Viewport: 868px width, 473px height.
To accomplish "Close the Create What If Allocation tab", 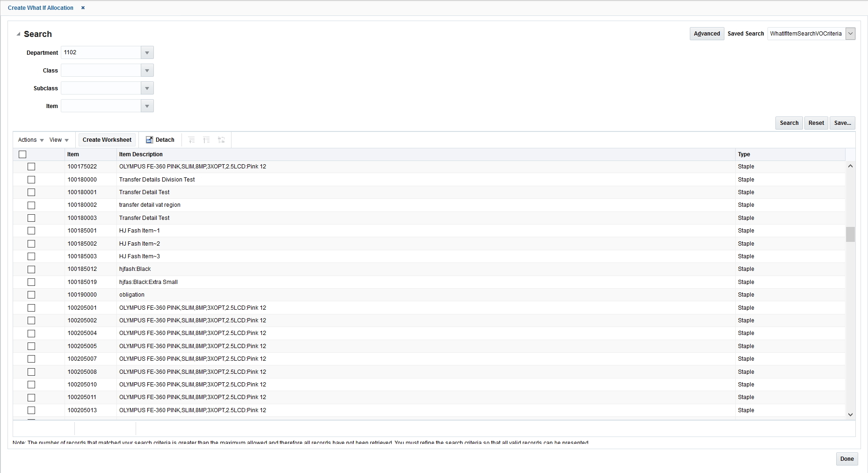I will tap(83, 8).
